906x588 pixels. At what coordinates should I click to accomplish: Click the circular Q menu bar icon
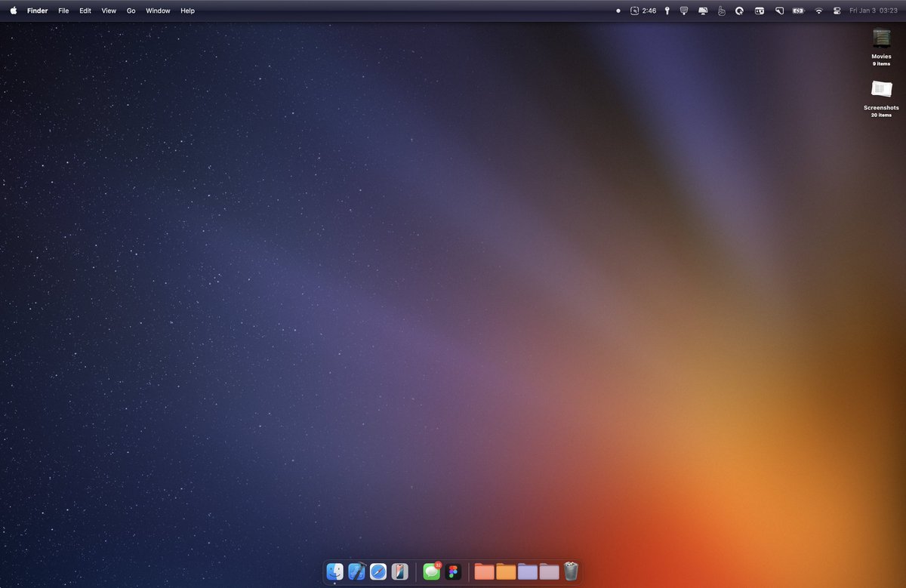point(740,11)
